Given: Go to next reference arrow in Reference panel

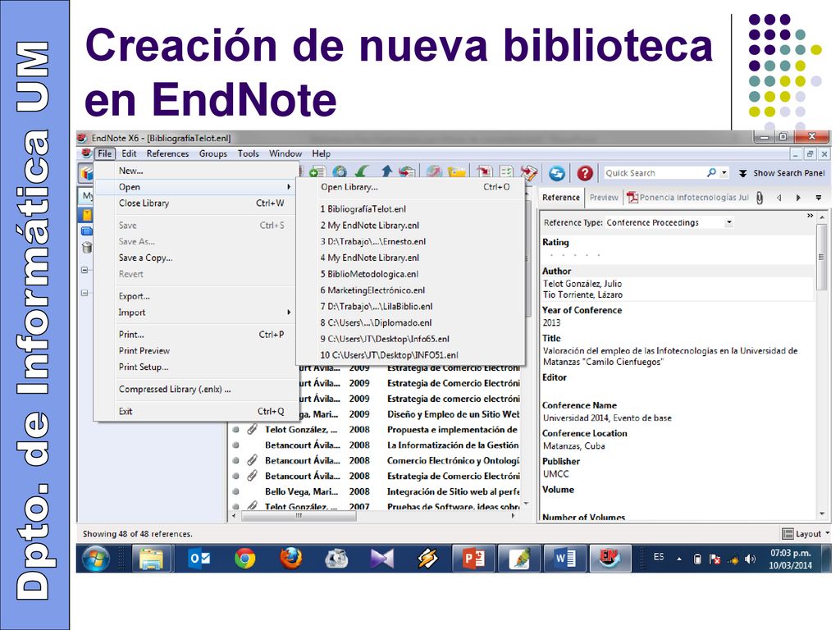Looking at the screenshot, I should (x=798, y=198).
